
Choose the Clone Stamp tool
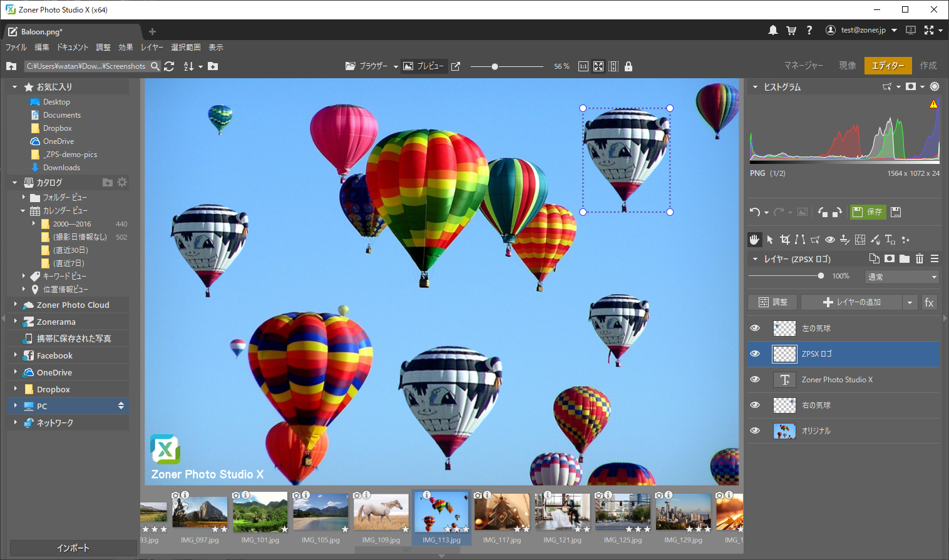pos(844,240)
